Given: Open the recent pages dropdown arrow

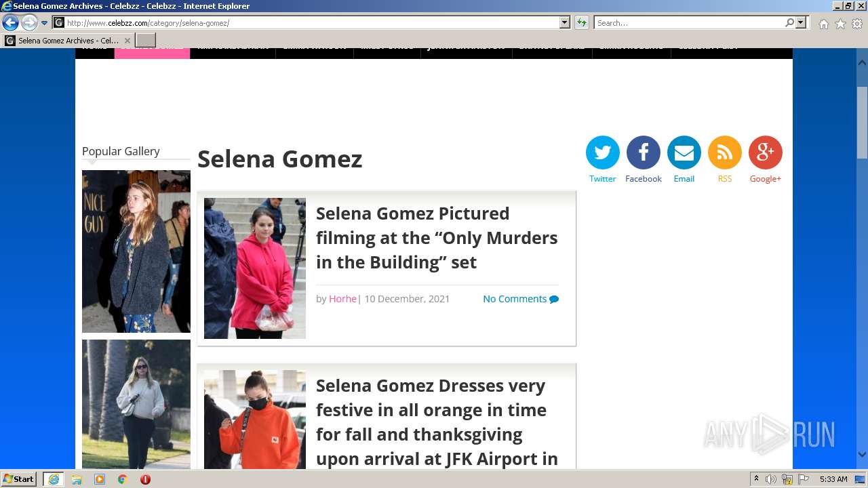Looking at the screenshot, I should (44, 23).
